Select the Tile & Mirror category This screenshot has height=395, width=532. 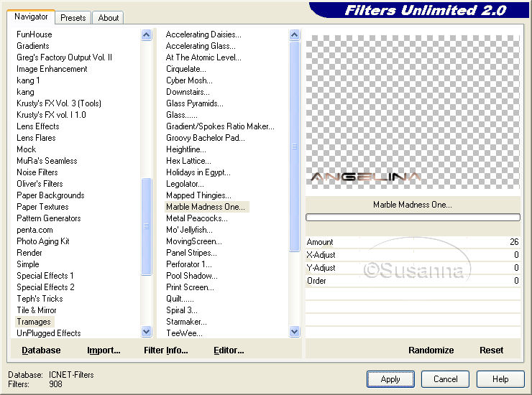[37, 310]
